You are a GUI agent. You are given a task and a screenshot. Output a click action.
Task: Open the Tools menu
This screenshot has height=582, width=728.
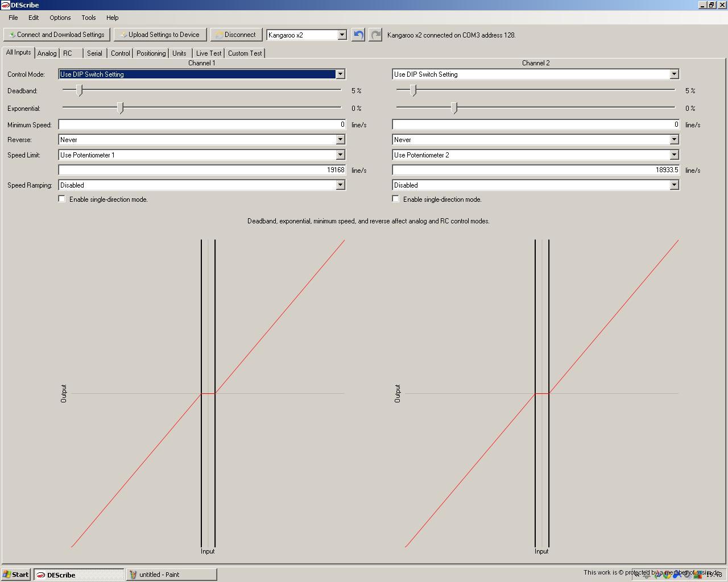pos(88,18)
